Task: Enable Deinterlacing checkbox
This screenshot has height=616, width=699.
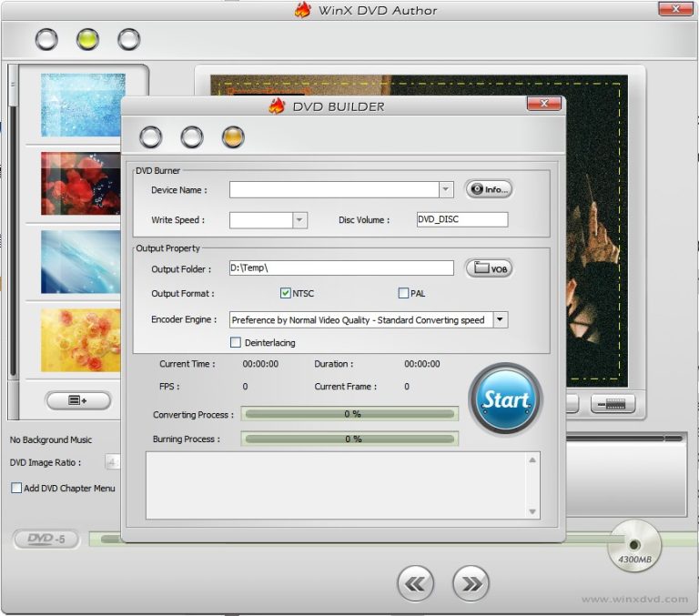Action: click(236, 342)
